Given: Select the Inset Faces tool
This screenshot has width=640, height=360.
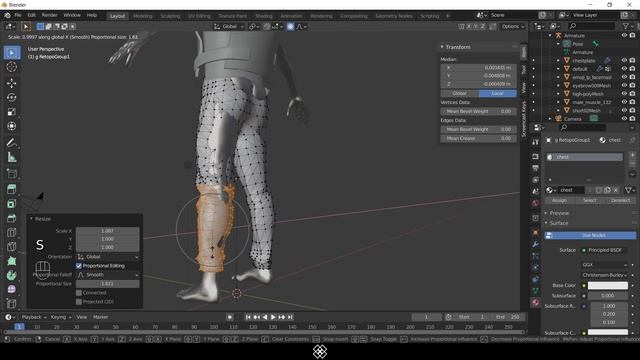Looking at the screenshot, I should click(x=12, y=203).
